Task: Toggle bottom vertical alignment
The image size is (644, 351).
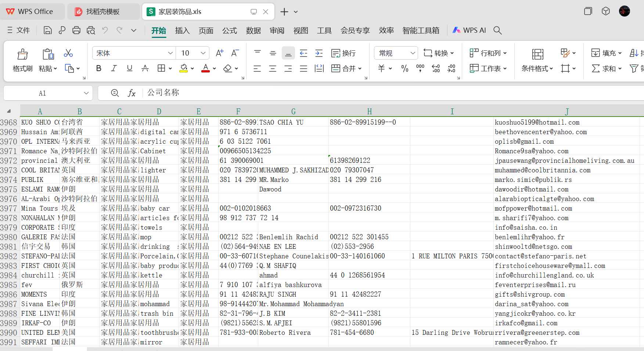Action: (288, 53)
